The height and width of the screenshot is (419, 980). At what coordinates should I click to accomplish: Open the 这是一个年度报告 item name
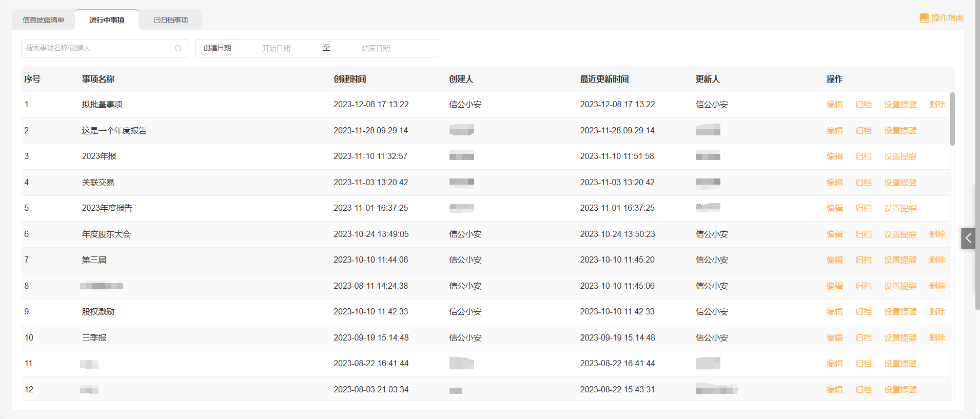click(x=114, y=131)
